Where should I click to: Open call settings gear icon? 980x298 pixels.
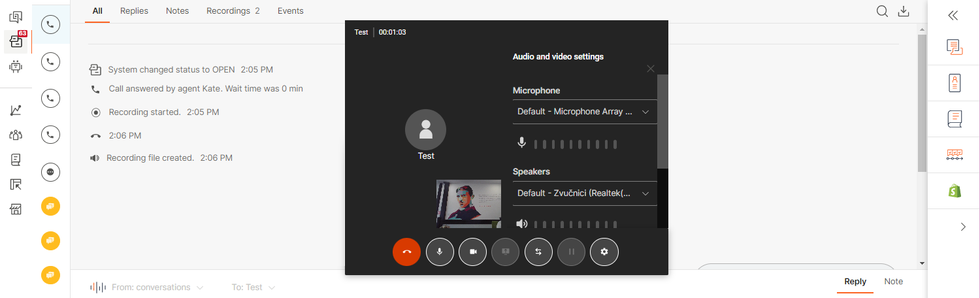604,252
